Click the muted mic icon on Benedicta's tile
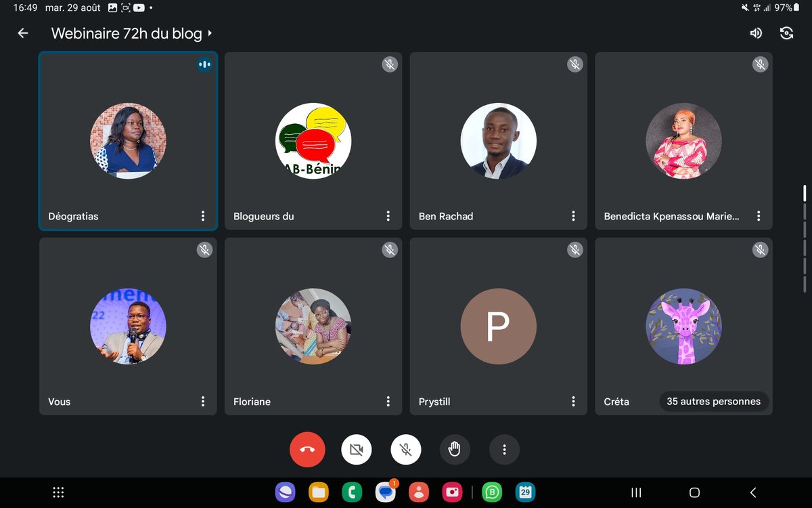 761,64
